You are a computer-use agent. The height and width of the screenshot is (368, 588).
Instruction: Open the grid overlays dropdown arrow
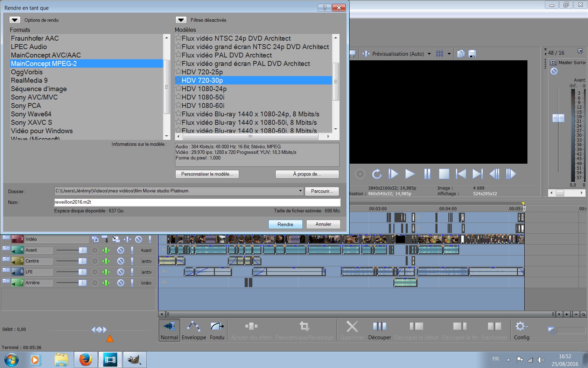tap(449, 54)
